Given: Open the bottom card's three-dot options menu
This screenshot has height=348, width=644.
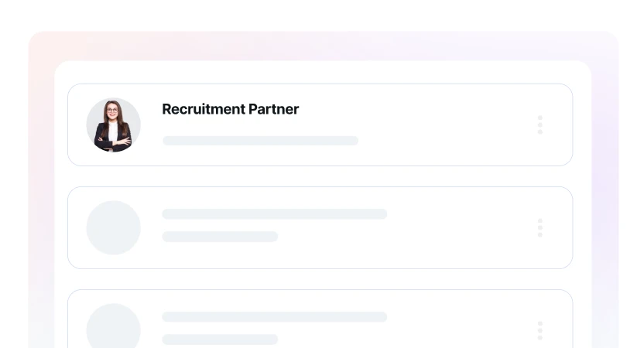Looking at the screenshot, I should click(x=540, y=331).
